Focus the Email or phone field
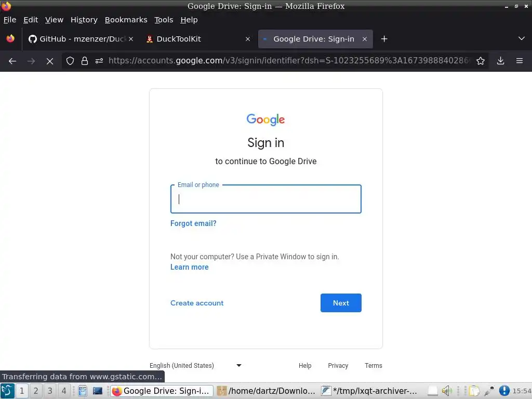 point(265,199)
